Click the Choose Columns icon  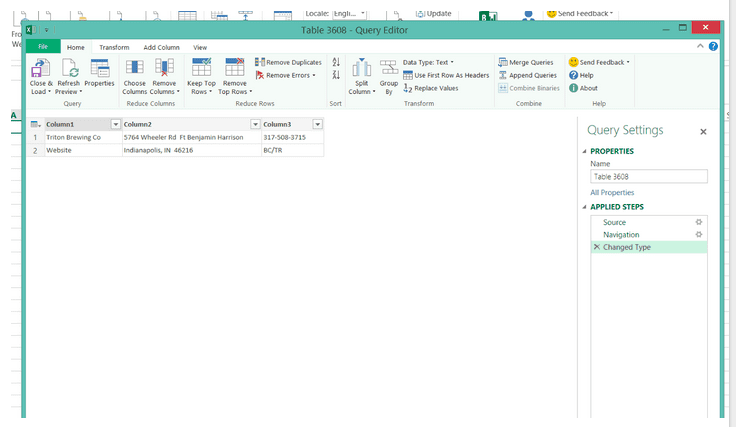(x=135, y=69)
